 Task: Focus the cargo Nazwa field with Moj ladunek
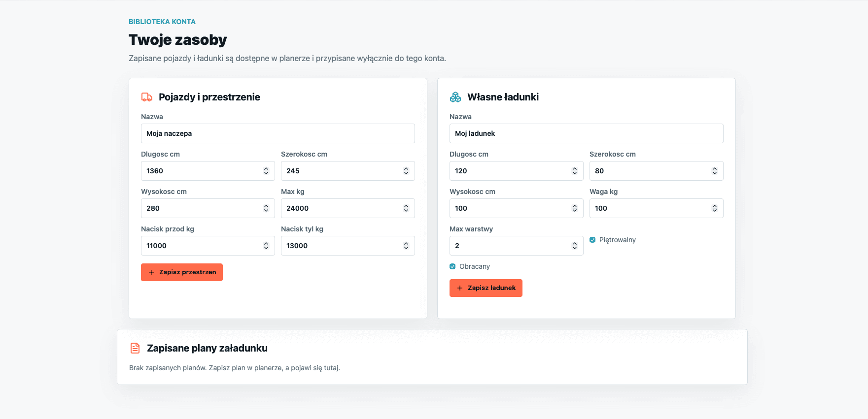click(587, 133)
